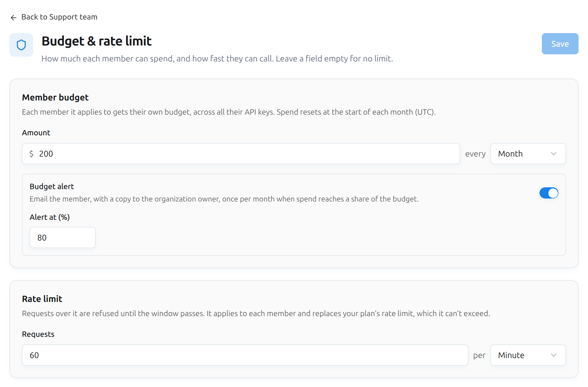Open the Minute window dropdown
Image resolution: width=588 pixels, height=387 pixels.
(528, 355)
